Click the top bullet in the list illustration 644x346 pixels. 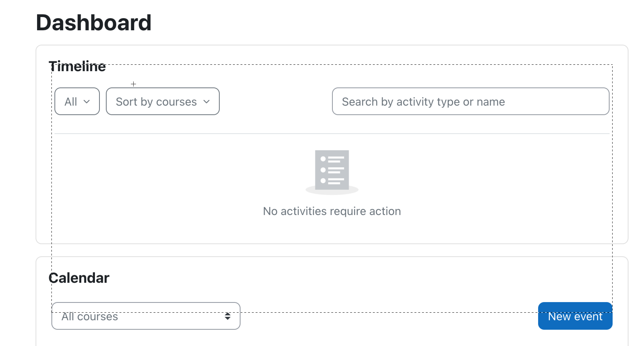(323, 159)
